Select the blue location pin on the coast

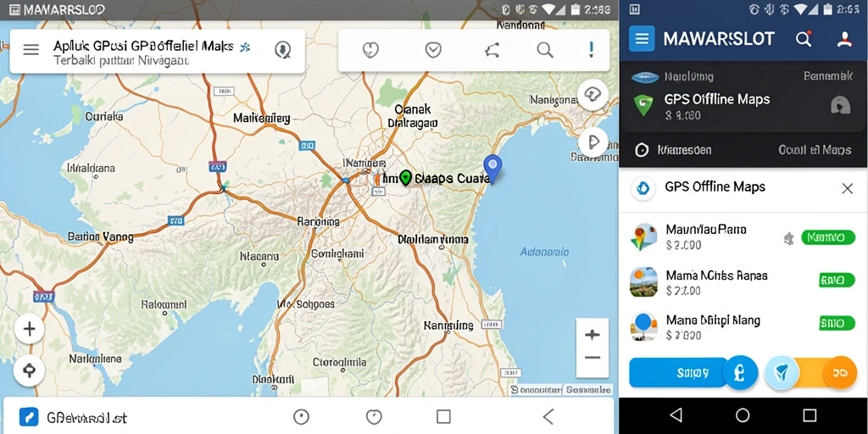[492, 169]
